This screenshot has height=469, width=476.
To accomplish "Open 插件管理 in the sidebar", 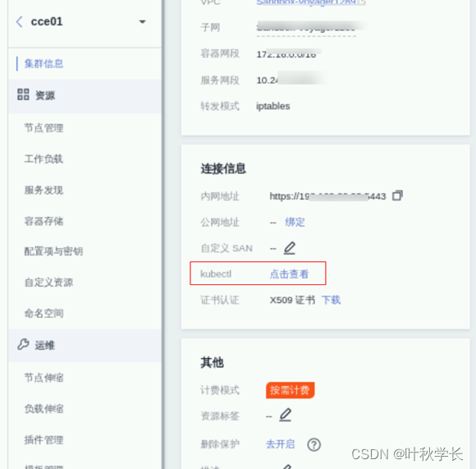I will (x=43, y=439).
